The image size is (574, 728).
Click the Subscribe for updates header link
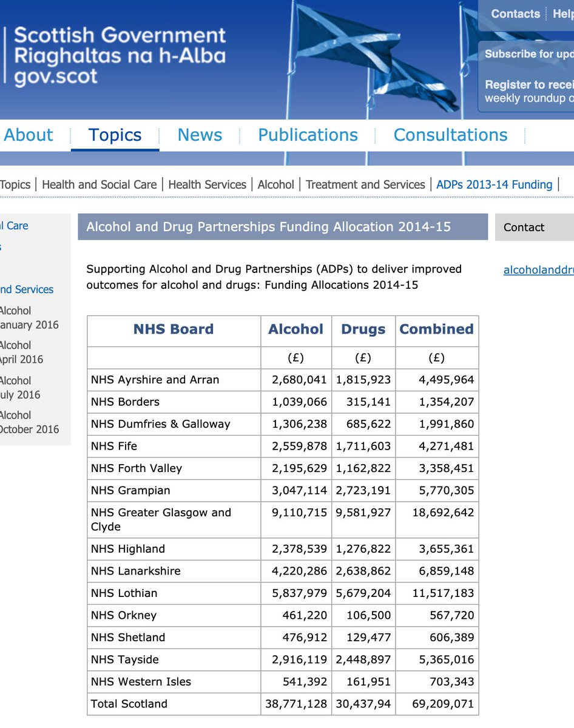(x=529, y=54)
